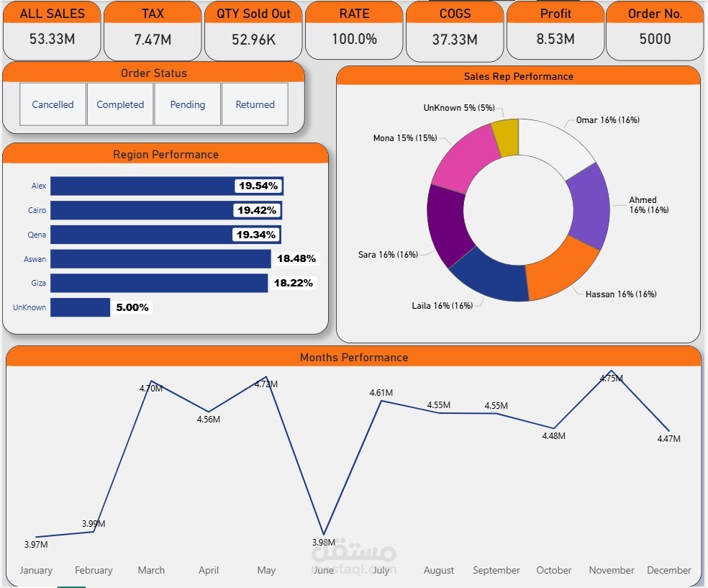Click the 18.48% data label
This screenshot has width=708, height=588.
pyautogui.click(x=296, y=259)
